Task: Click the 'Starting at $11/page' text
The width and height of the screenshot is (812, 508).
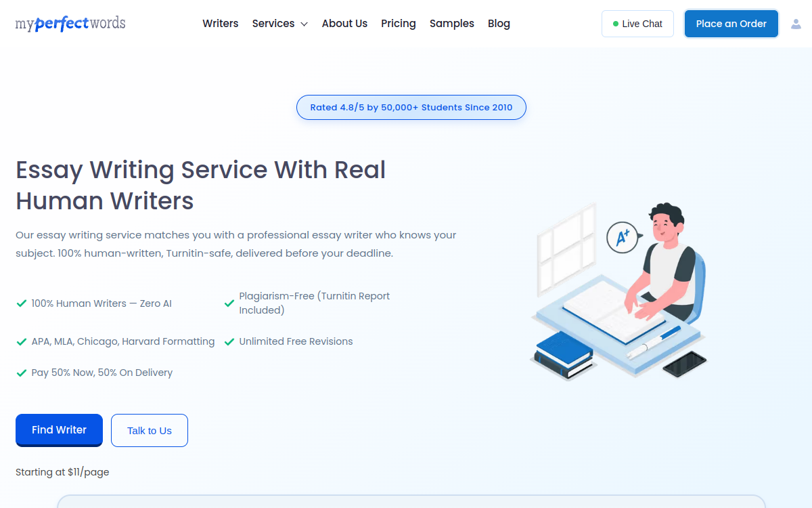Action: [62, 472]
